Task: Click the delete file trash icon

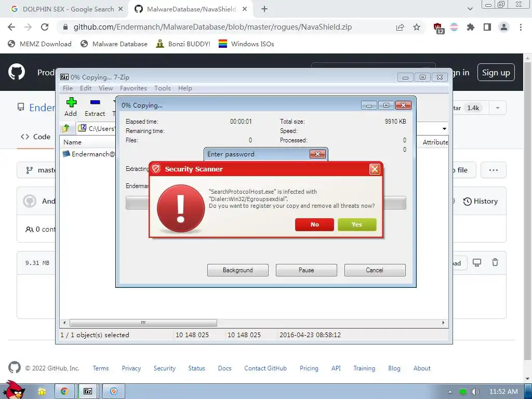Action: pos(495,262)
